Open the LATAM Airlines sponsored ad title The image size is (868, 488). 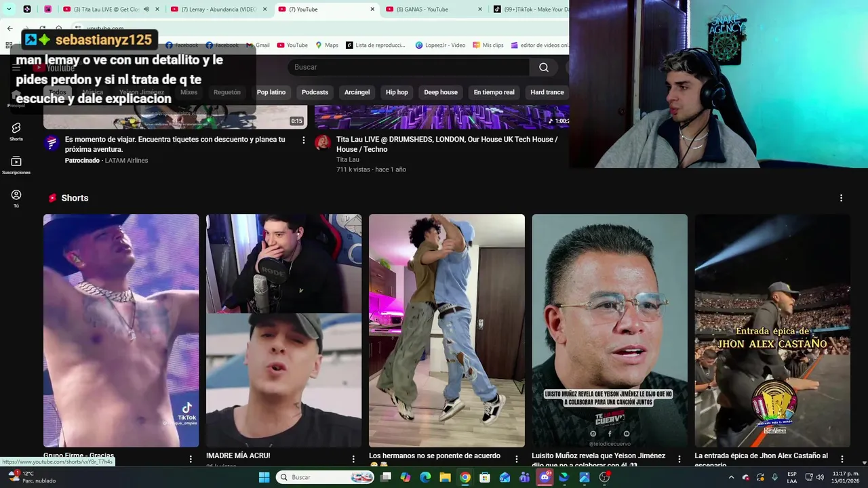[175, 144]
